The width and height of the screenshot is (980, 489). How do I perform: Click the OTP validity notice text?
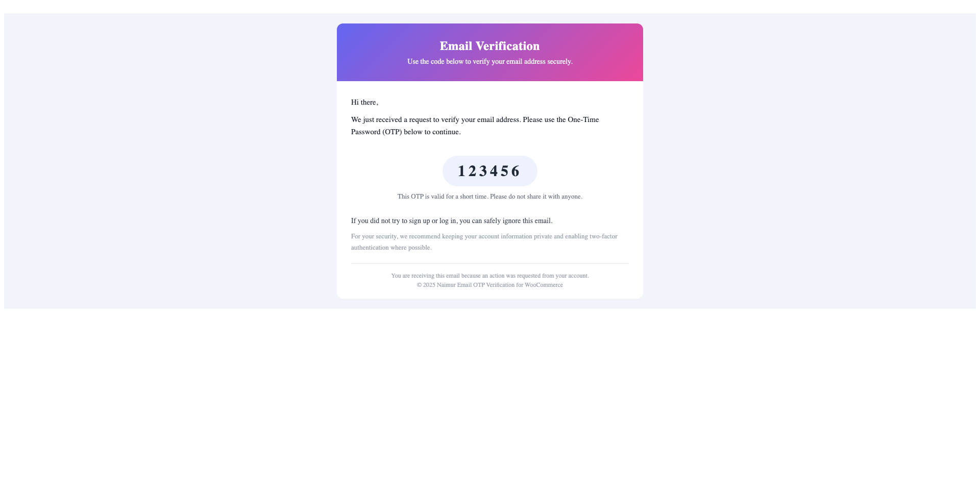[x=489, y=197]
